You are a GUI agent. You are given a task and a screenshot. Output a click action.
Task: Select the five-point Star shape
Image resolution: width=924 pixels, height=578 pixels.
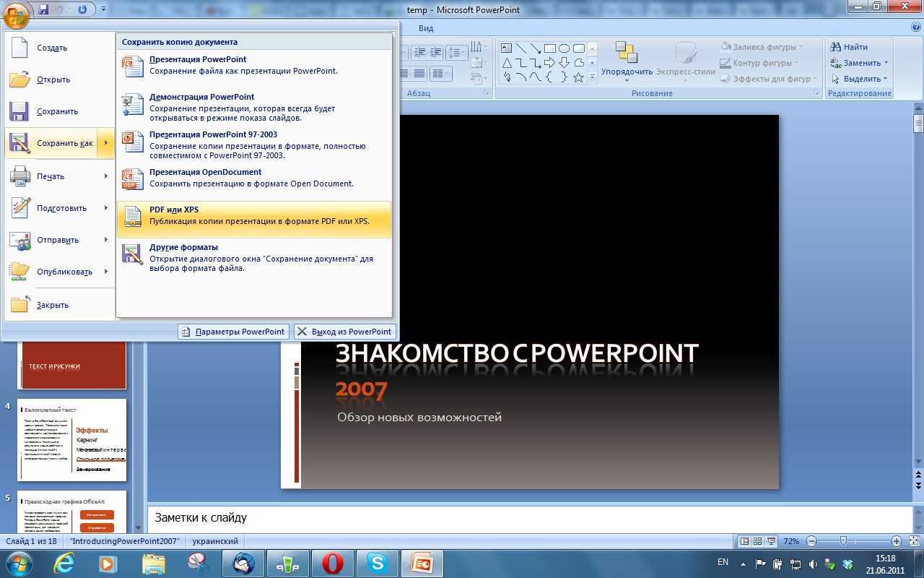click(579, 77)
